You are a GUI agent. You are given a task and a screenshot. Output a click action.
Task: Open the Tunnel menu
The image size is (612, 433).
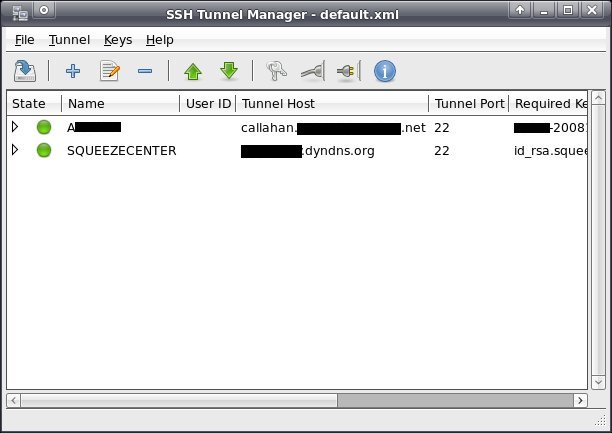[69, 40]
